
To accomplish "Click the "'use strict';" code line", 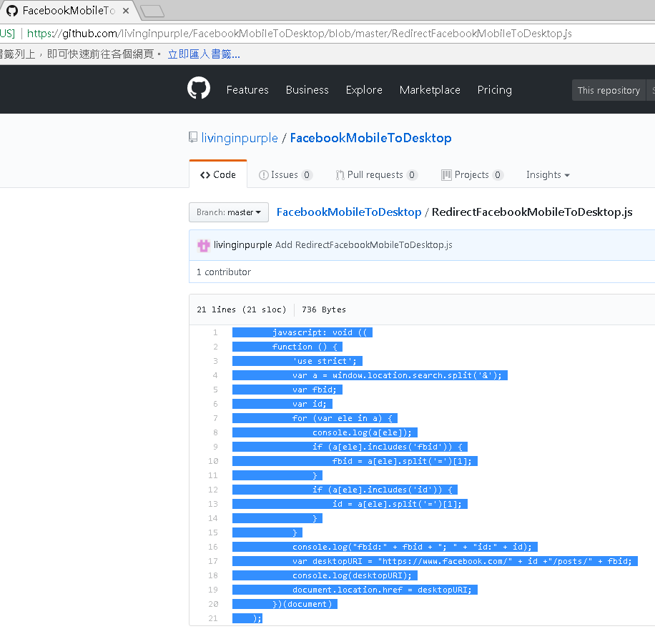I will click(x=325, y=361).
